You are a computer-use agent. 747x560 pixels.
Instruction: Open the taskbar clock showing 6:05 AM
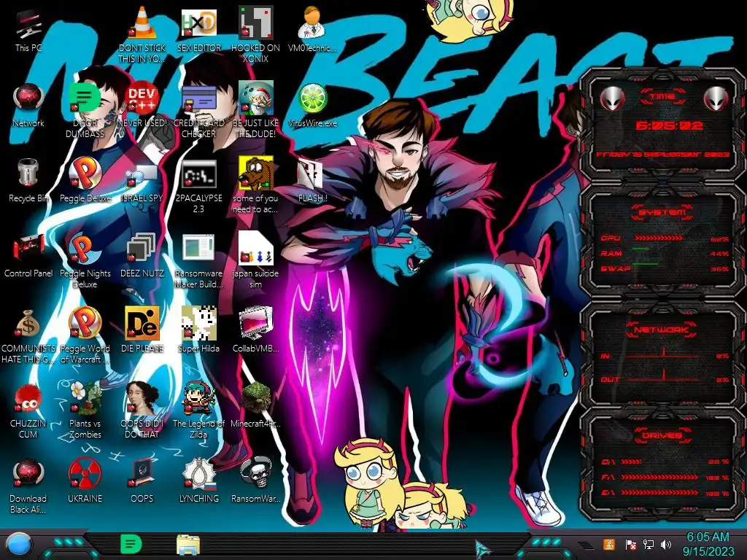pyautogui.click(x=708, y=544)
